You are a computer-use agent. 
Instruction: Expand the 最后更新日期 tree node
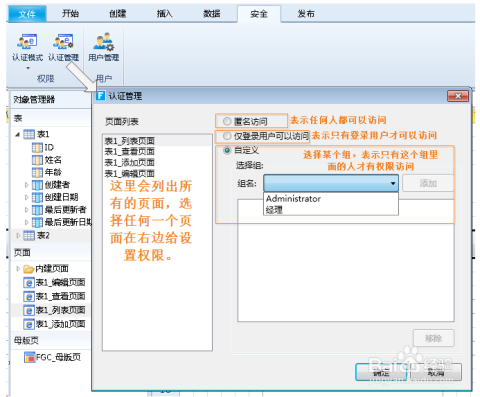(27, 222)
